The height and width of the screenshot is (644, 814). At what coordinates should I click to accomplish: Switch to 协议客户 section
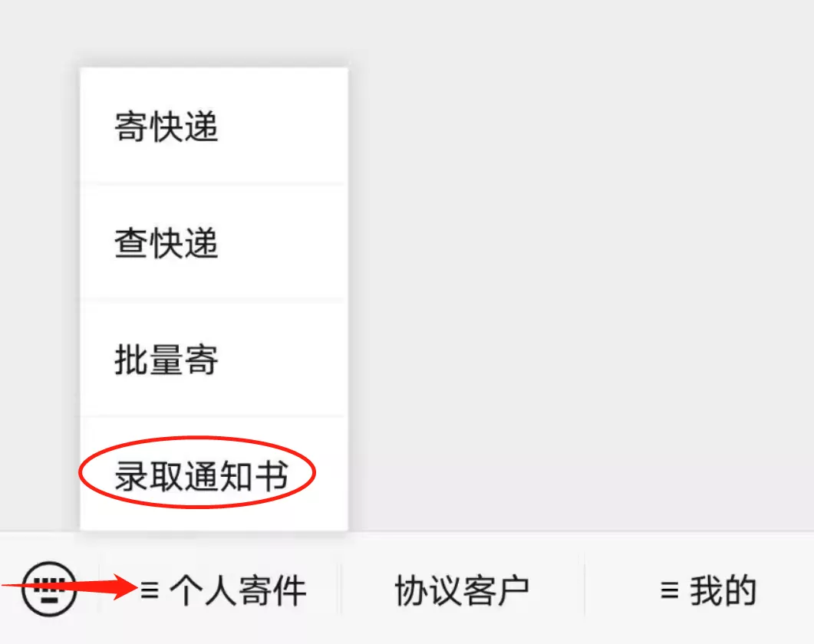(462, 590)
